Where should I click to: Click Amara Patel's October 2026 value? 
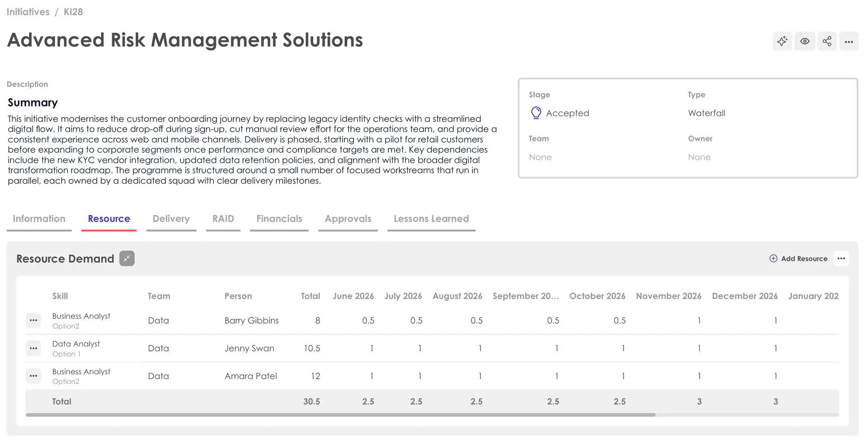(x=623, y=376)
